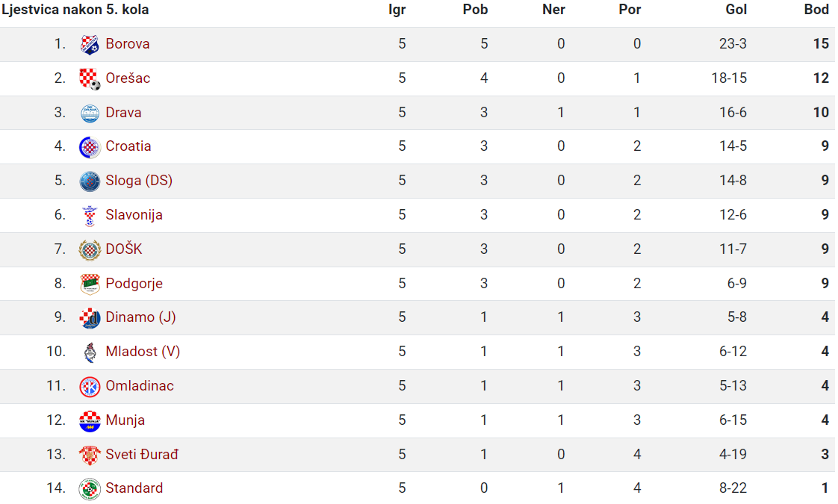Click the Borova club crest icon
Screen dimensions: 838x504
click(x=89, y=44)
